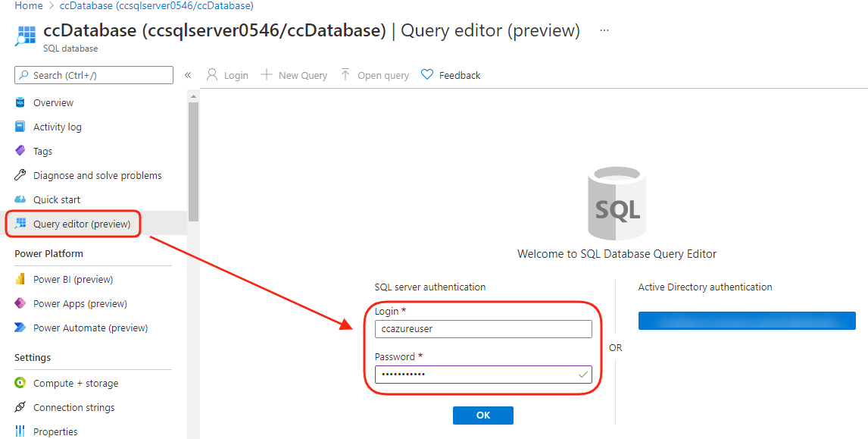868x439 pixels.
Task: Open Connection strings settings
Action: (x=73, y=407)
